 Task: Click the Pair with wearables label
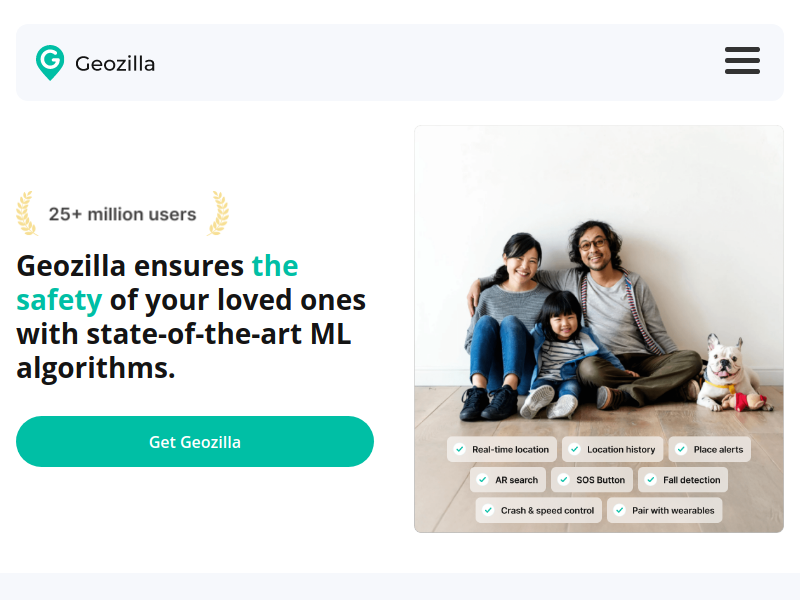point(673,510)
